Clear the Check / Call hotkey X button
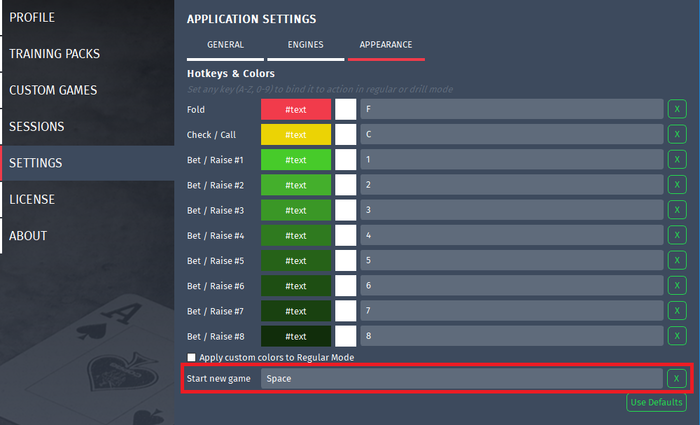The width and height of the screenshot is (700, 425). point(677,134)
